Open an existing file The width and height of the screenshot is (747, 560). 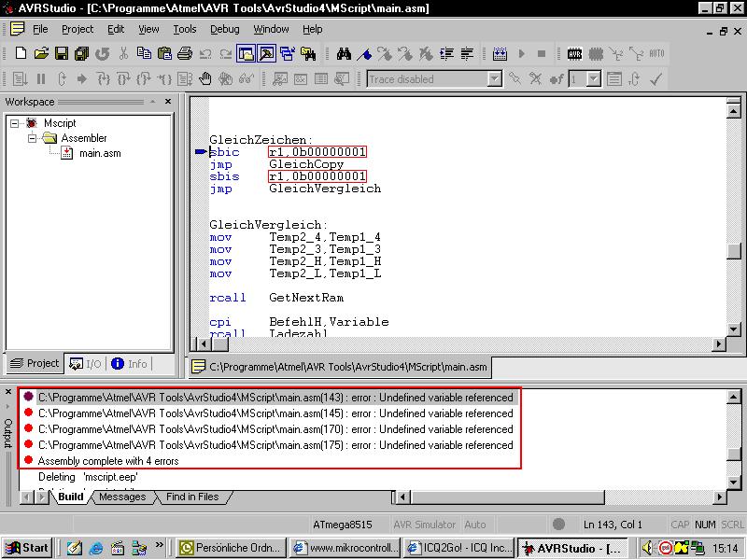pos(39,53)
